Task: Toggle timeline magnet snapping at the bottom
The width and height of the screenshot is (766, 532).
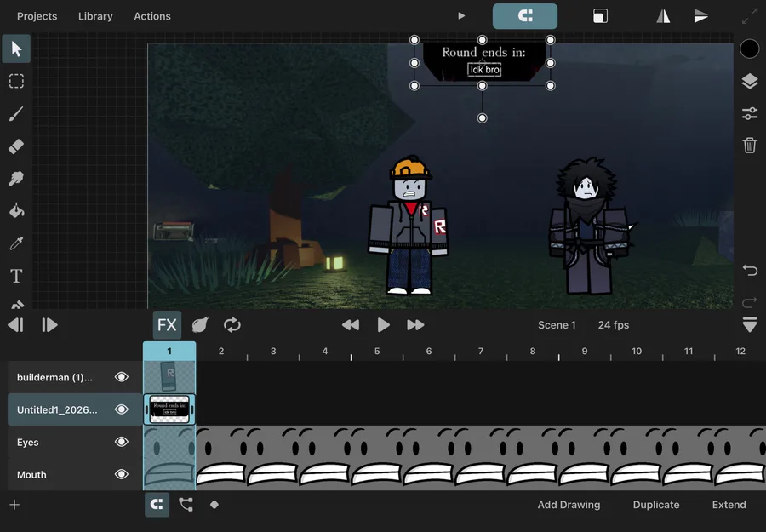Action: coord(157,505)
